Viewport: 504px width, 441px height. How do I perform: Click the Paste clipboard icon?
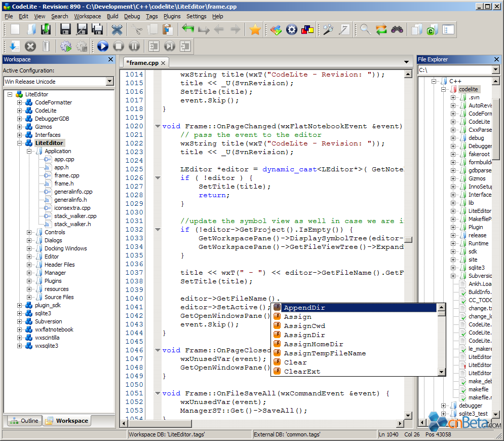pyautogui.click(x=168, y=29)
